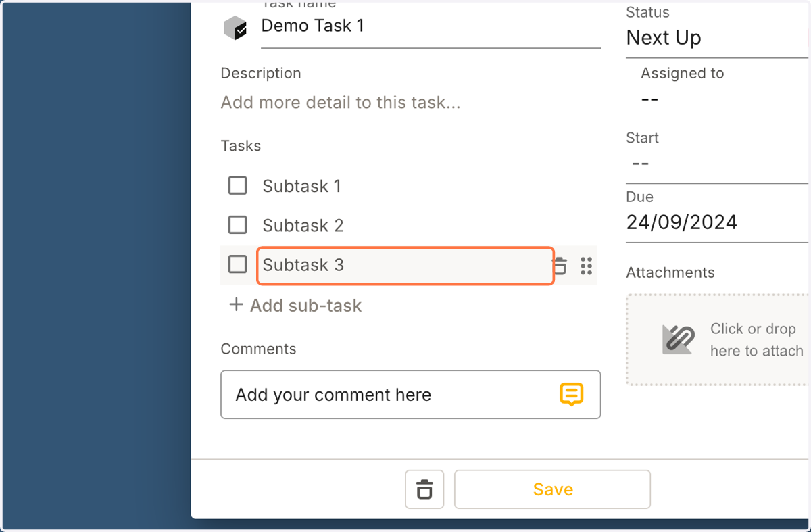Image resolution: width=811 pixels, height=532 pixels.
Task: Click the task cube icon beside Demo Task 1
Action: pyautogui.click(x=235, y=28)
